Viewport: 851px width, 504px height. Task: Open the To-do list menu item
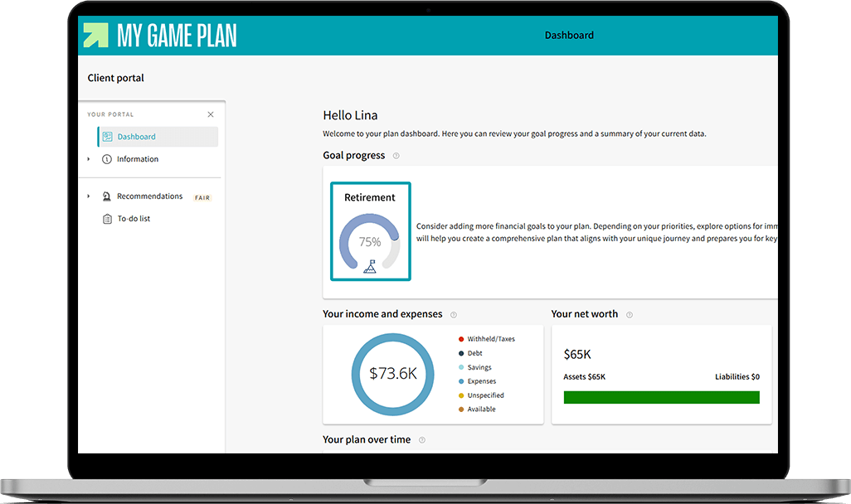pos(134,219)
